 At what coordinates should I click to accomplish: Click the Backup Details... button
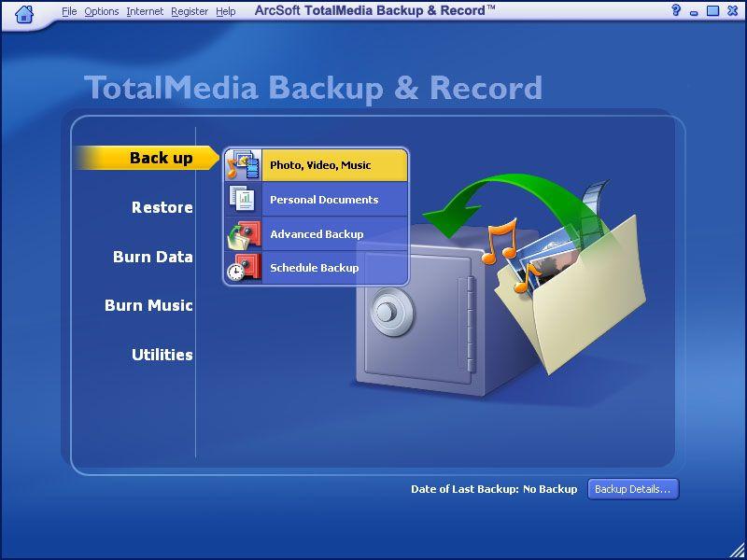(633, 489)
